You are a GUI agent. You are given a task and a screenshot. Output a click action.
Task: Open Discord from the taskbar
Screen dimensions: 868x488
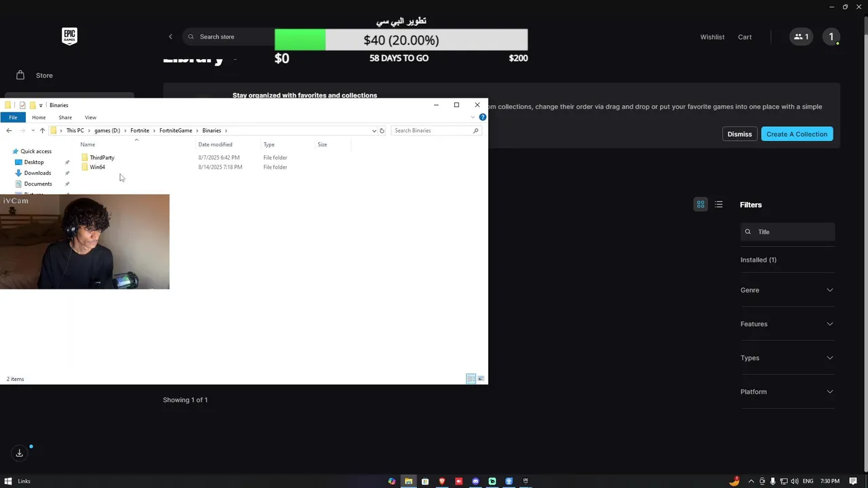(x=475, y=481)
